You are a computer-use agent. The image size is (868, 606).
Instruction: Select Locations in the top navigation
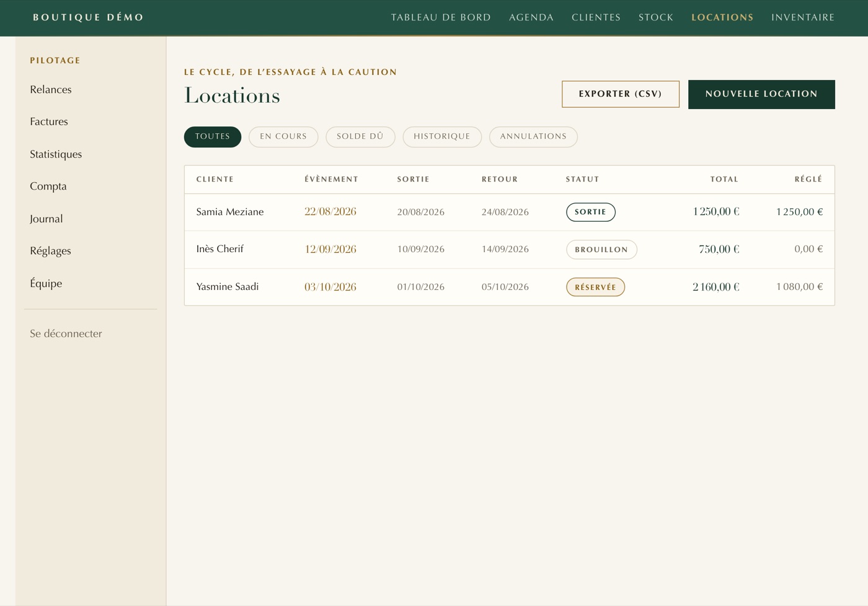click(x=722, y=17)
